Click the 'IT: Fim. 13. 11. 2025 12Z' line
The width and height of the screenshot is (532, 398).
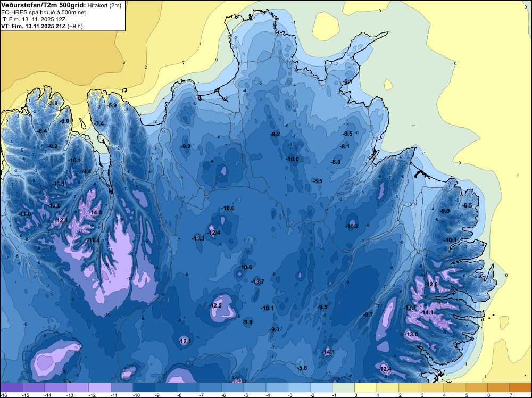[x=33, y=19]
